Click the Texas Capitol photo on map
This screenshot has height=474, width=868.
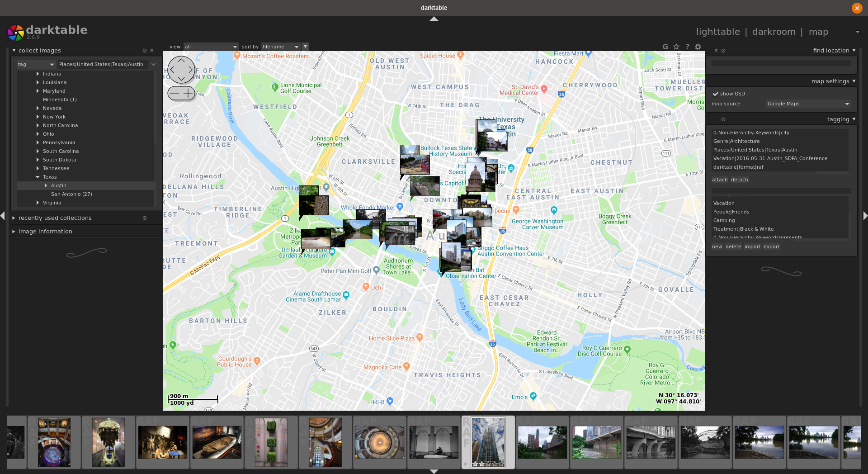tap(476, 177)
